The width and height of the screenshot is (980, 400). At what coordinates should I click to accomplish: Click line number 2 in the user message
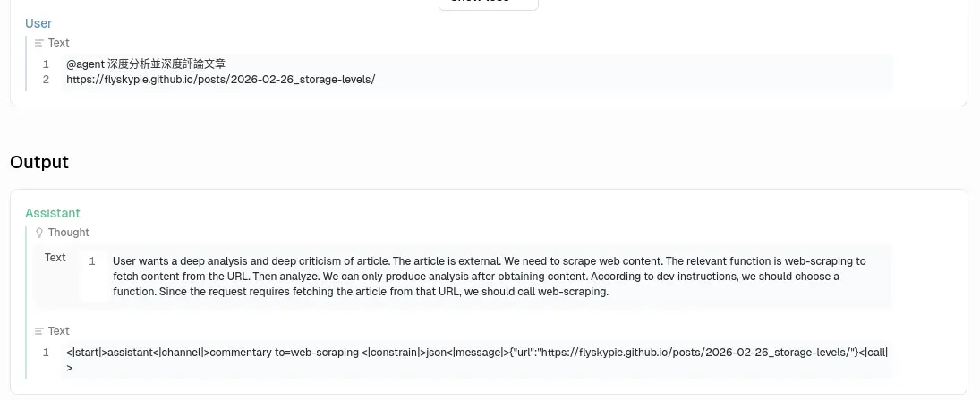pos(46,80)
